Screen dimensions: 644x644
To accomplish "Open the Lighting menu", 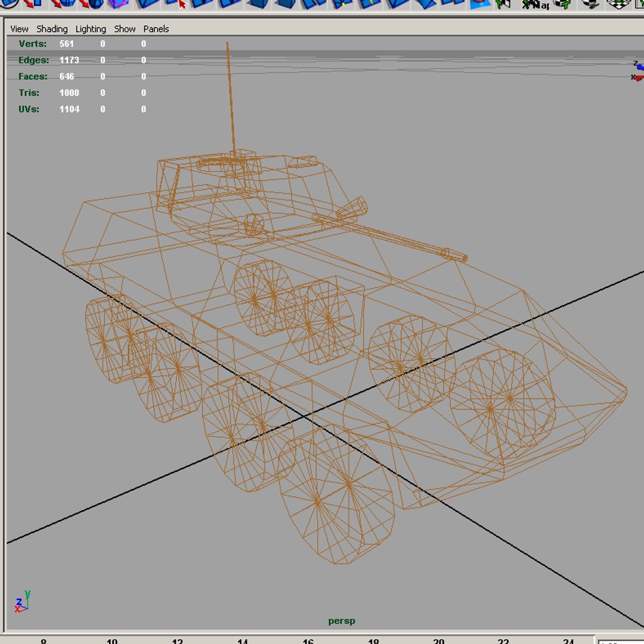I will click(91, 29).
